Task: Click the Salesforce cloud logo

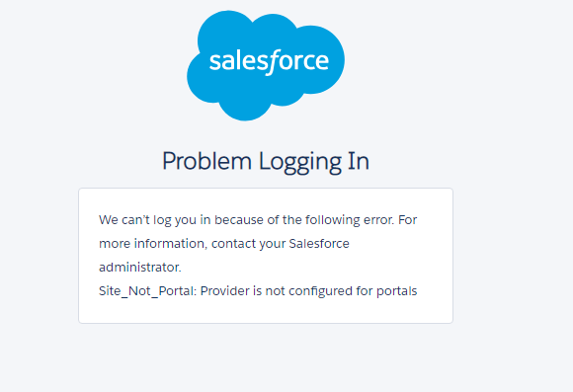Action: point(266,65)
